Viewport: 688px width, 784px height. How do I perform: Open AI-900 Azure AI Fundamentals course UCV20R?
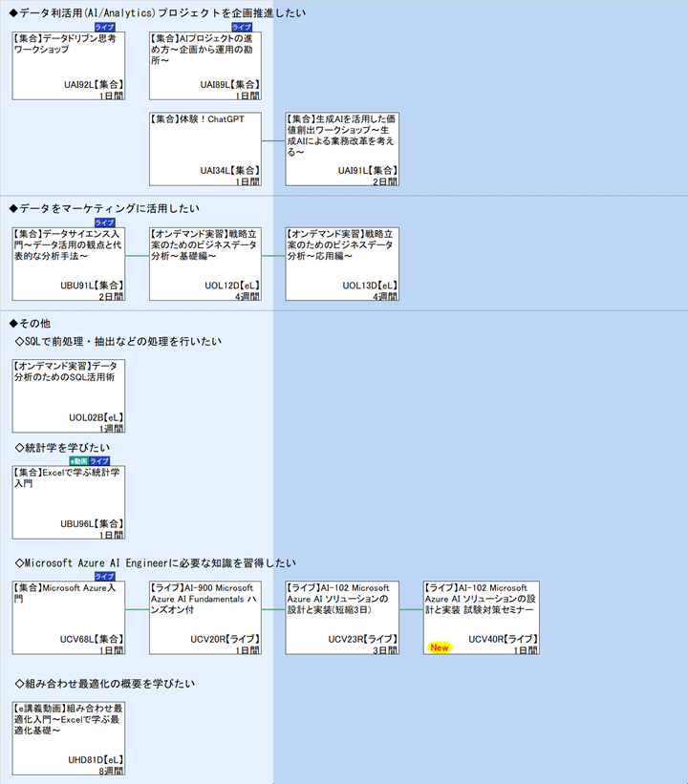pyautogui.click(x=204, y=618)
